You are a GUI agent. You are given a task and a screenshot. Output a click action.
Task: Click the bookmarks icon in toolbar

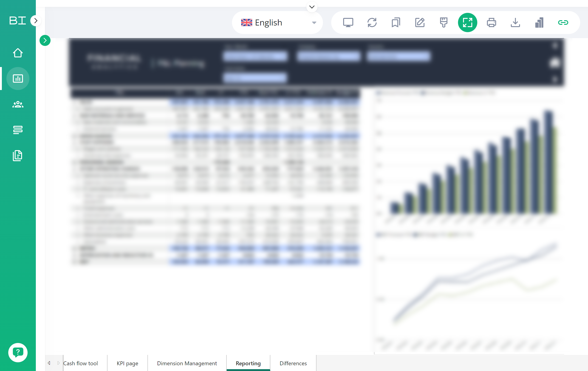tap(396, 22)
